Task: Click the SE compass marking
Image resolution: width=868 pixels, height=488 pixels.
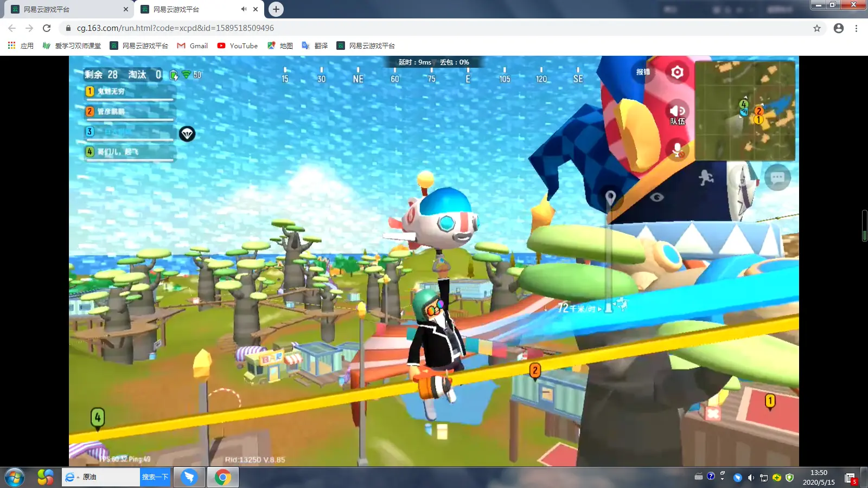Action: pyautogui.click(x=578, y=79)
